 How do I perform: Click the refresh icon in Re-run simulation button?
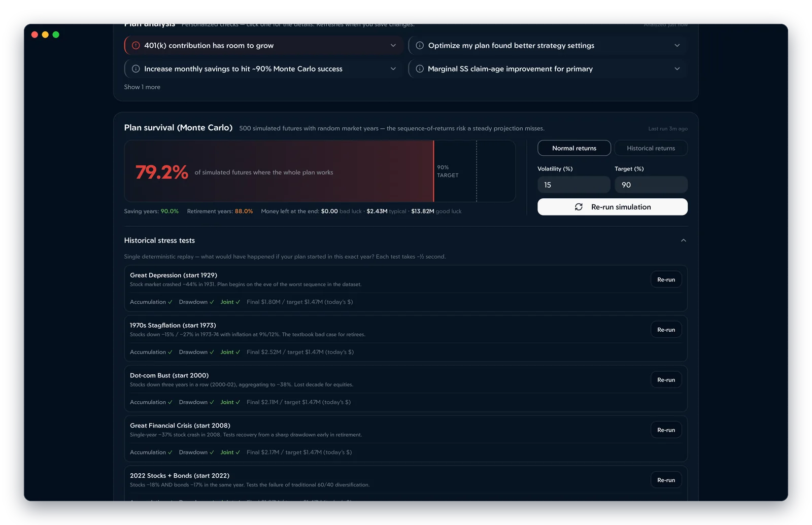579,207
